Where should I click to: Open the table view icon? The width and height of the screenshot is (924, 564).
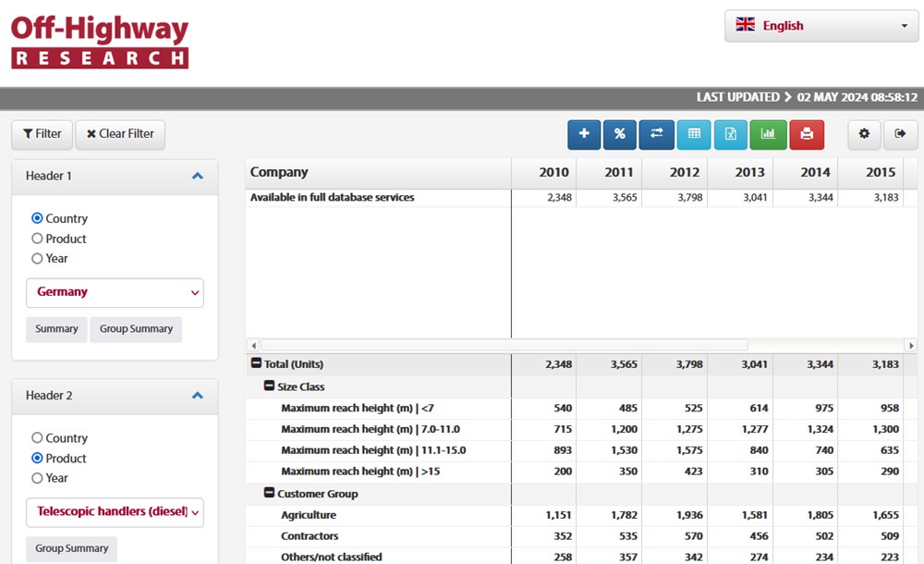(694, 134)
